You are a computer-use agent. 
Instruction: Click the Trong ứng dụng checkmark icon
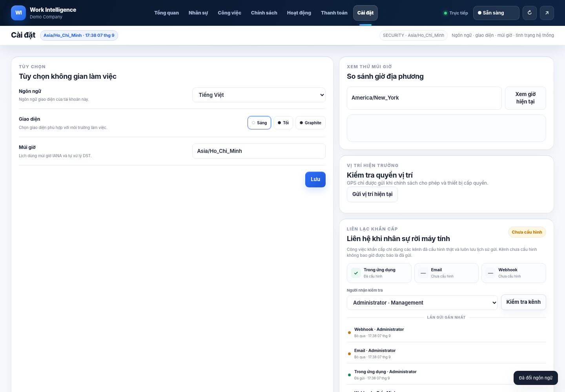(x=356, y=273)
